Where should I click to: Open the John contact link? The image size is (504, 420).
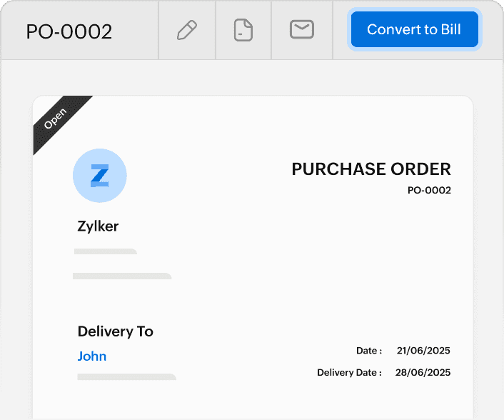tap(92, 356)
